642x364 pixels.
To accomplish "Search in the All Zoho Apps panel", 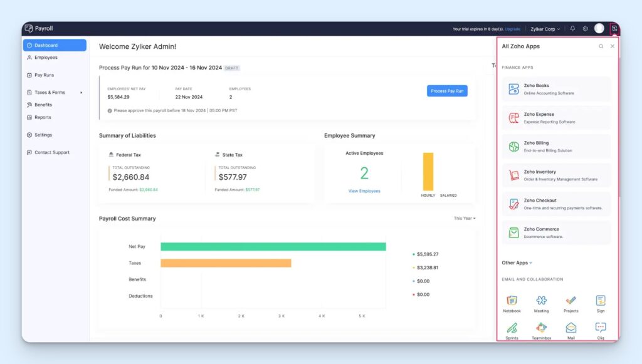I will [601, 46].
